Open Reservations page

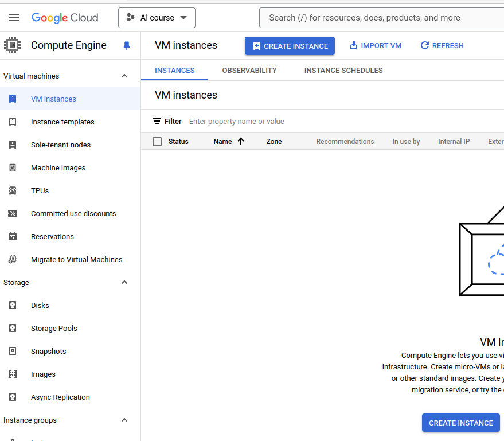pyautogui.click(x=52, y=237)
